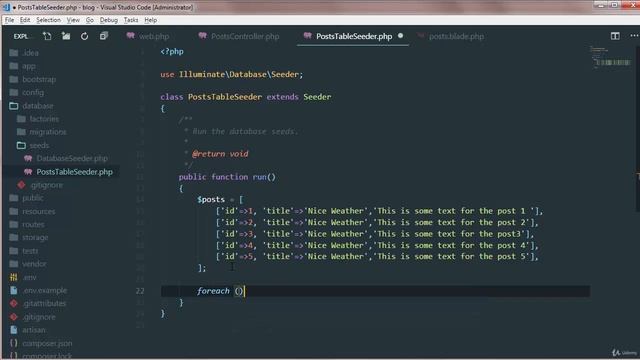Select the PostsTableSeeder.php editor tab
This screenshot has width=640, height=360.
(353, 36)
